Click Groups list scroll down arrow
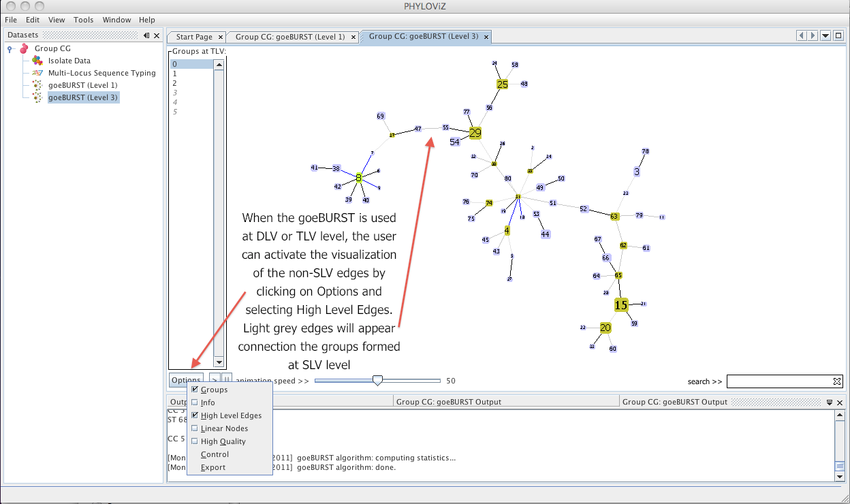This screenshot has height=504, width=850. tap(219, 362)
